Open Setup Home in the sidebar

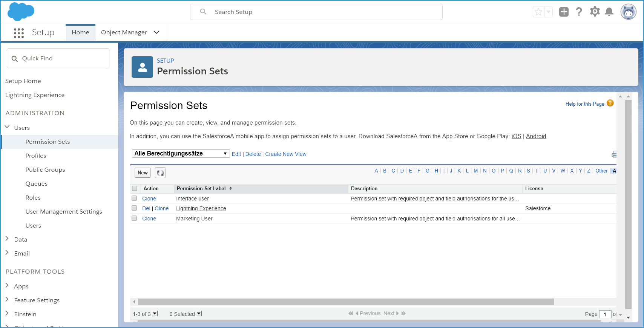tap(23, 81)
